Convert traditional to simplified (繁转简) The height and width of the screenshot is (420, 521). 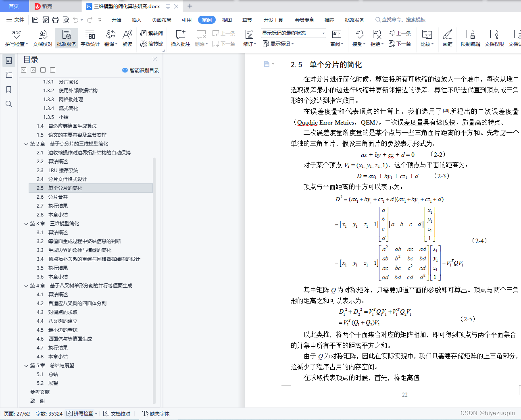click(x=152, y=33)
